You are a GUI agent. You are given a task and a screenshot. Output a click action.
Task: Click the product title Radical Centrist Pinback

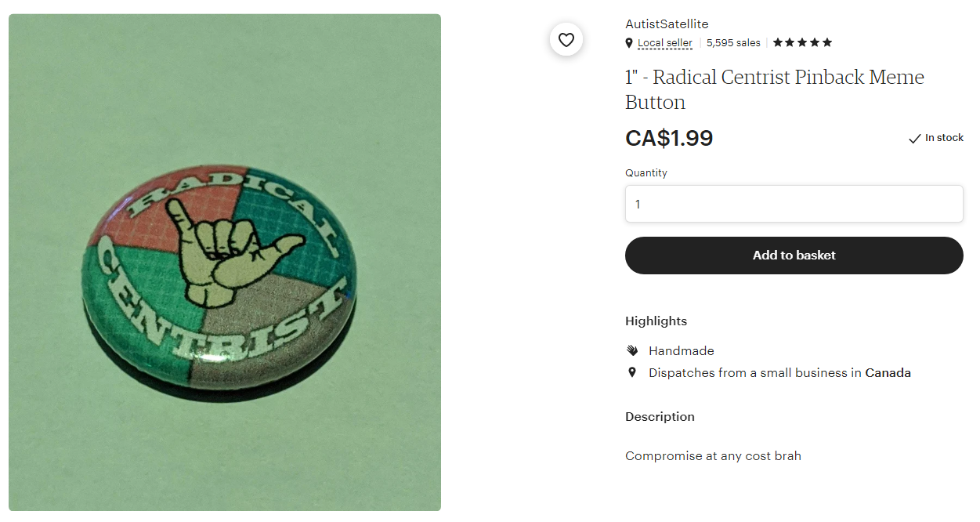[x=775, y=89]
